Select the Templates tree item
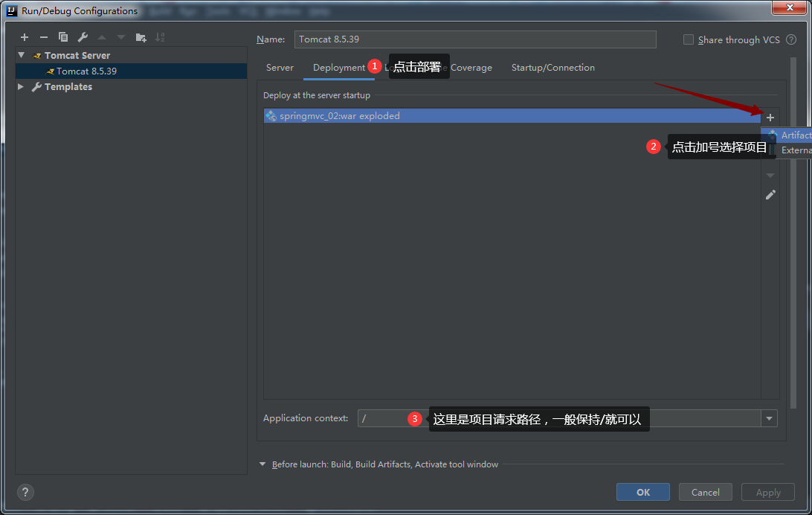Image resolution: width=812 pixels, height=515 pixels. coord(68,86)
